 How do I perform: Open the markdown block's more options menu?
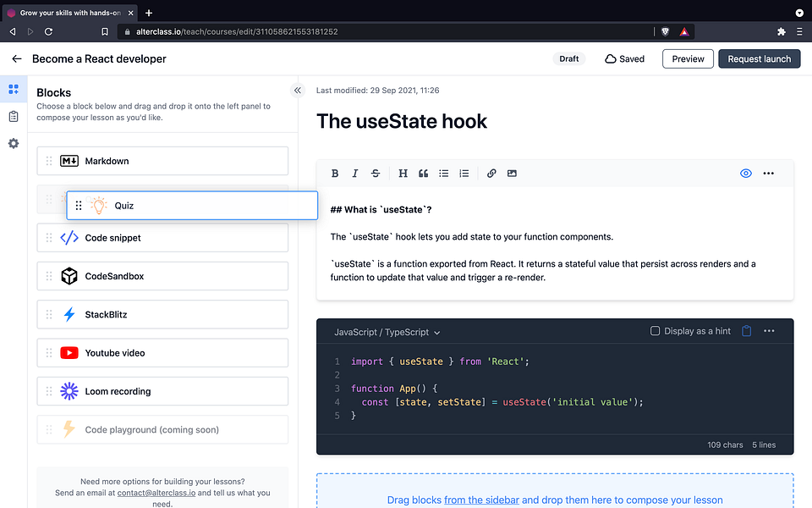769,173
